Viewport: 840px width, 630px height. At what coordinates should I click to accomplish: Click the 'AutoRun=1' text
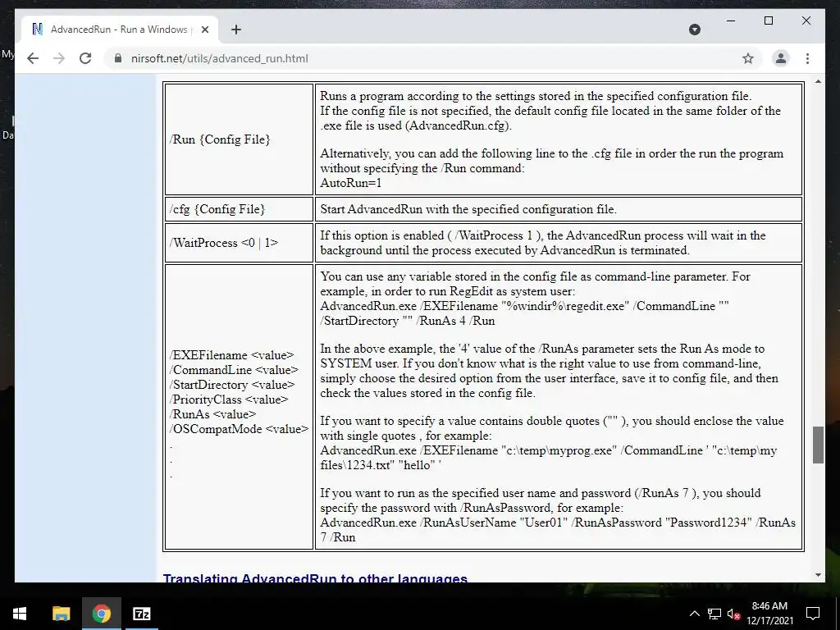click(x=351, y=183)
